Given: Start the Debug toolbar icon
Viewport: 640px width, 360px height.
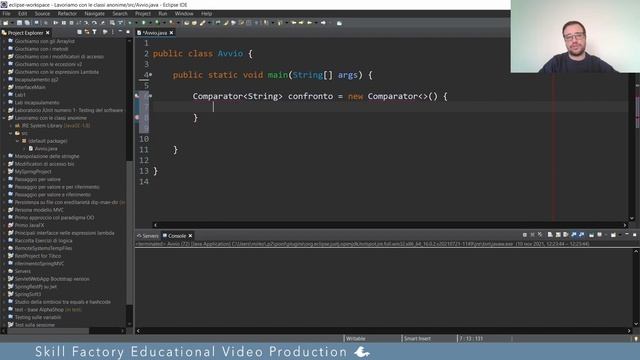Looking at the screenshot, I should (130, 23).
